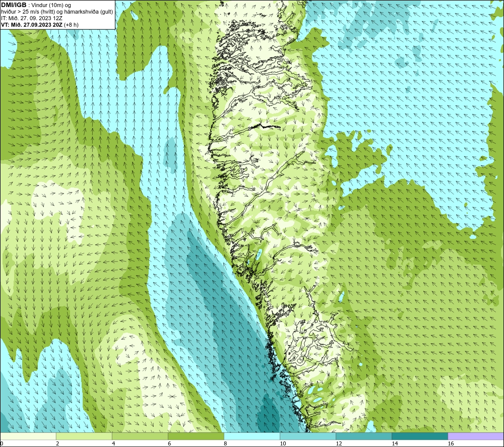Click the turquoise 10–12 m/s colour swatch
Screen dimensions: 504x447
pos(307,436)
